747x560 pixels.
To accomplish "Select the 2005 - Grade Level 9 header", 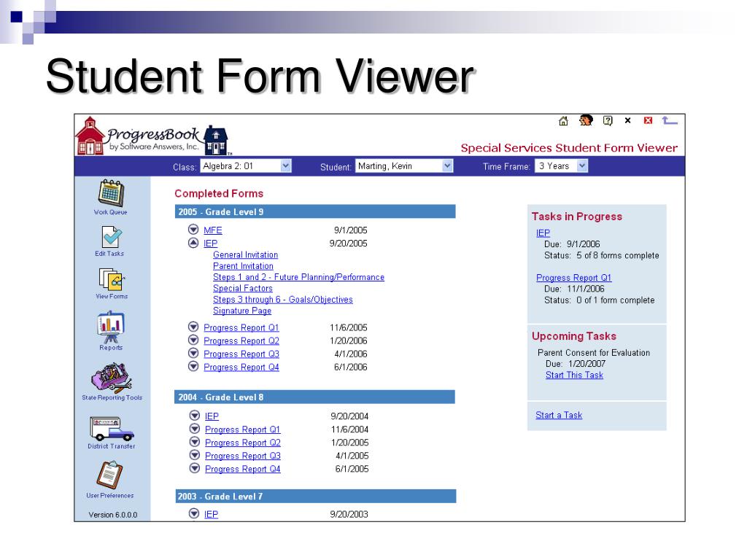I will point(315,212).
